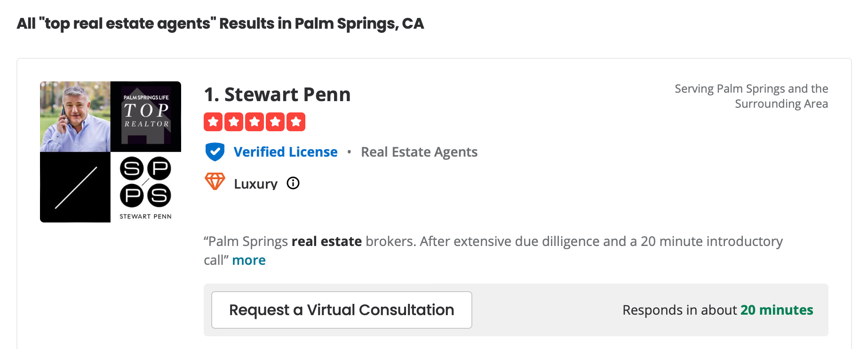Click the blue verified shield icon
Screen dimensions: 868x349
click(215, 152)
